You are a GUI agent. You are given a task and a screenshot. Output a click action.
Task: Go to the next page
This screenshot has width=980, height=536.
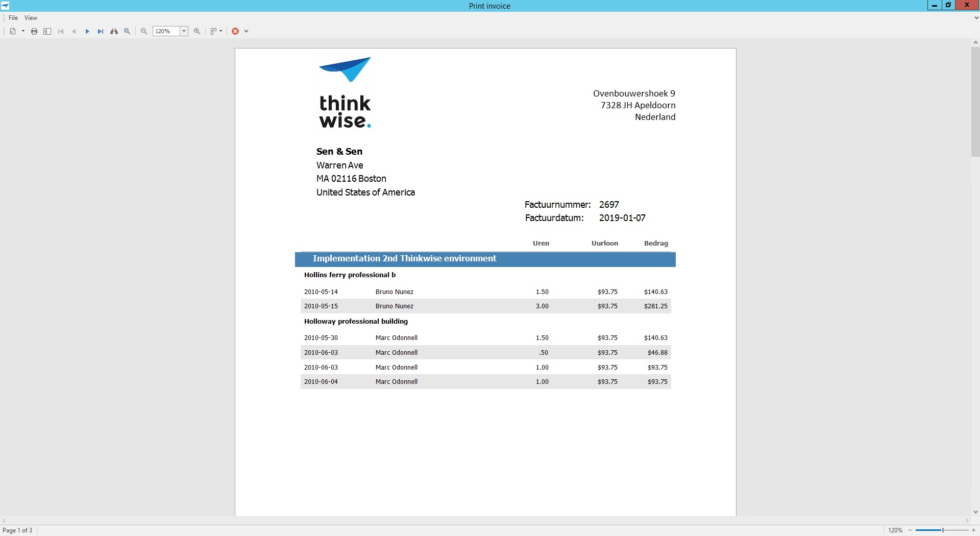[x=87, y=31]
